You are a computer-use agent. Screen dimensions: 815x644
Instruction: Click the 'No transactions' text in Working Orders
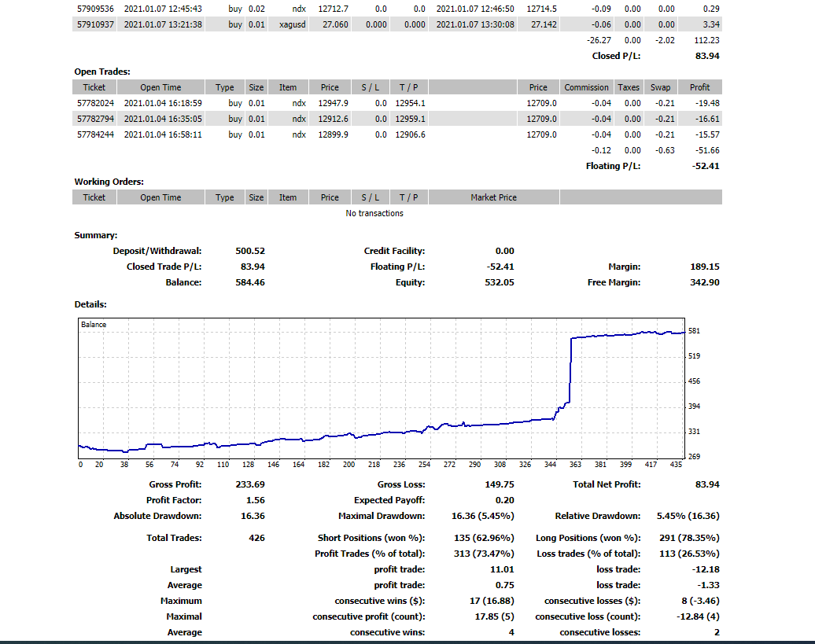[374, 213]
